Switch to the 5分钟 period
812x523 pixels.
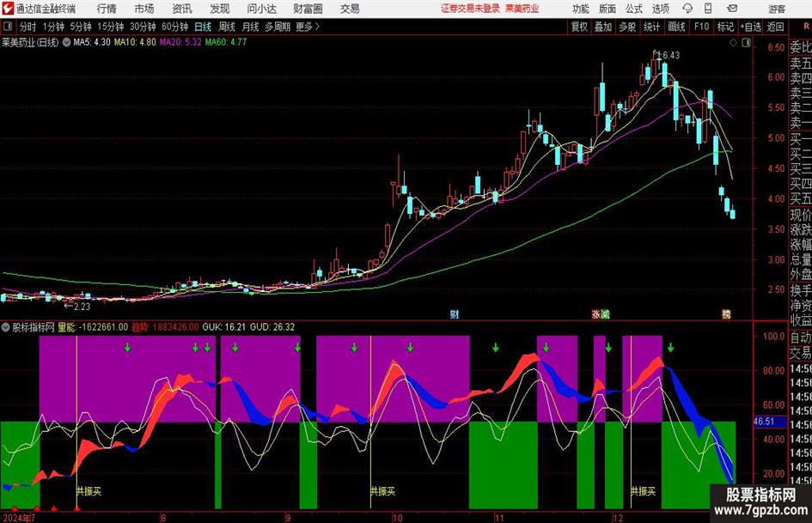(80, 27)
